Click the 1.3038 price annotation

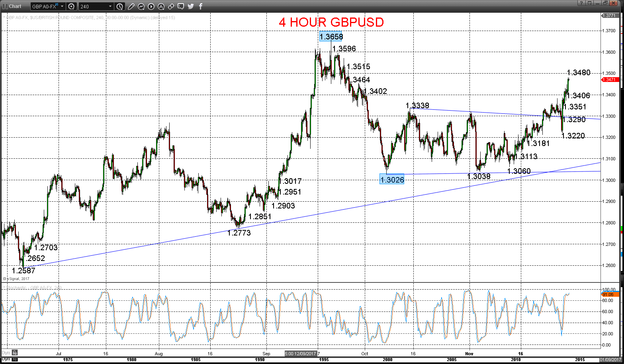pyautogui.click(x=479, y=176)
